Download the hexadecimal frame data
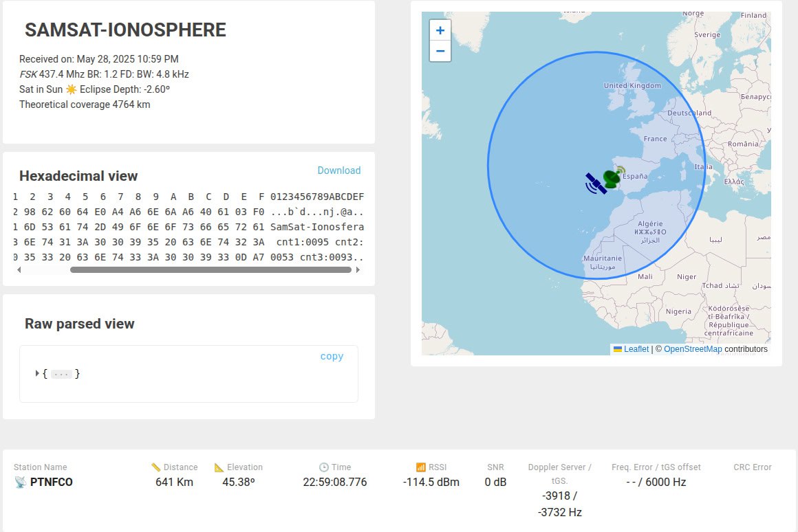 [339, 170]
